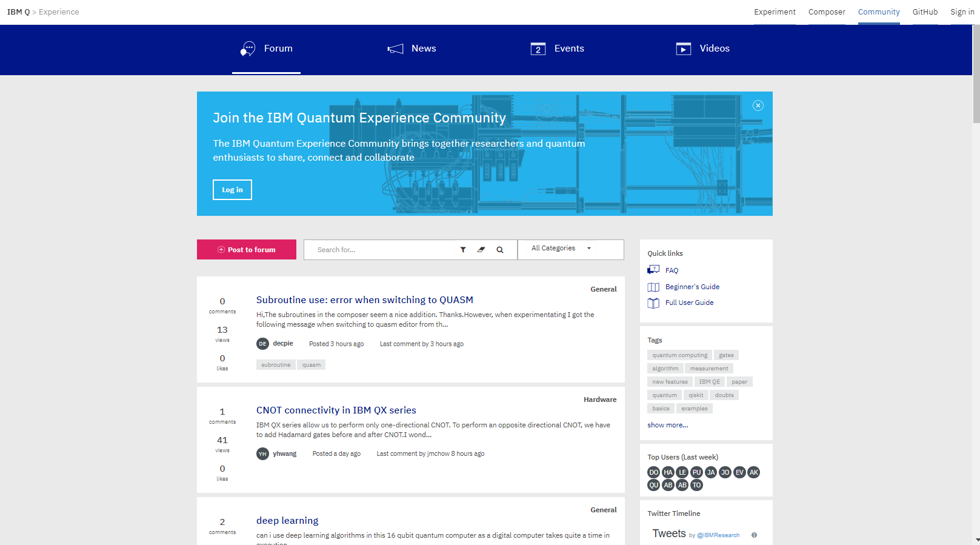Image resolution: width=980 pixels, height=545 pixels.
Task: Click Sign in link
Action: point(962,12)
